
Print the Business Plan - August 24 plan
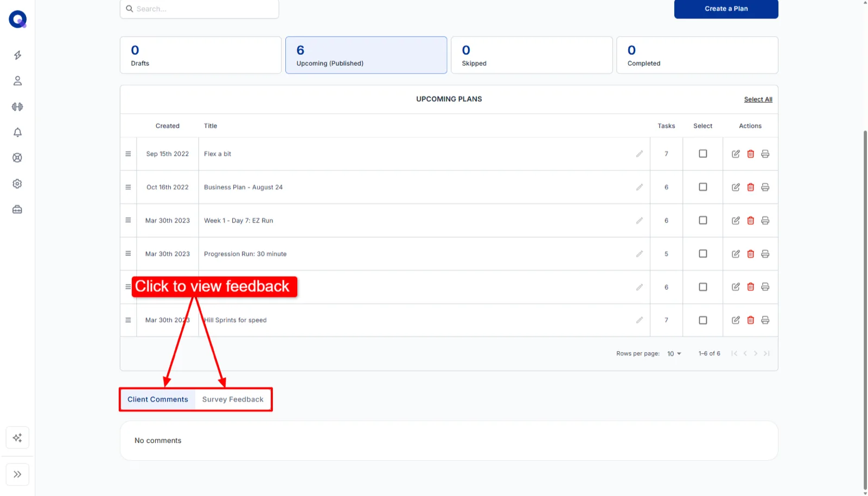pyautogui.click(x=765, y=187)
